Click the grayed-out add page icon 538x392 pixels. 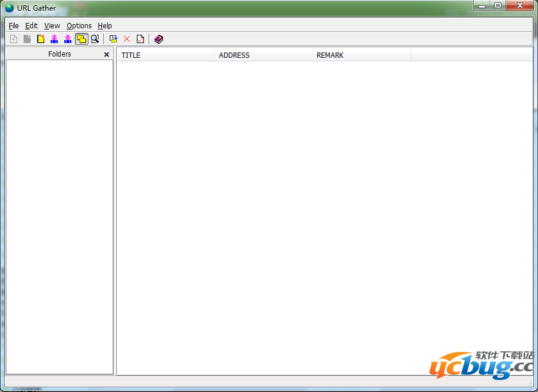(x=14, y=39)
